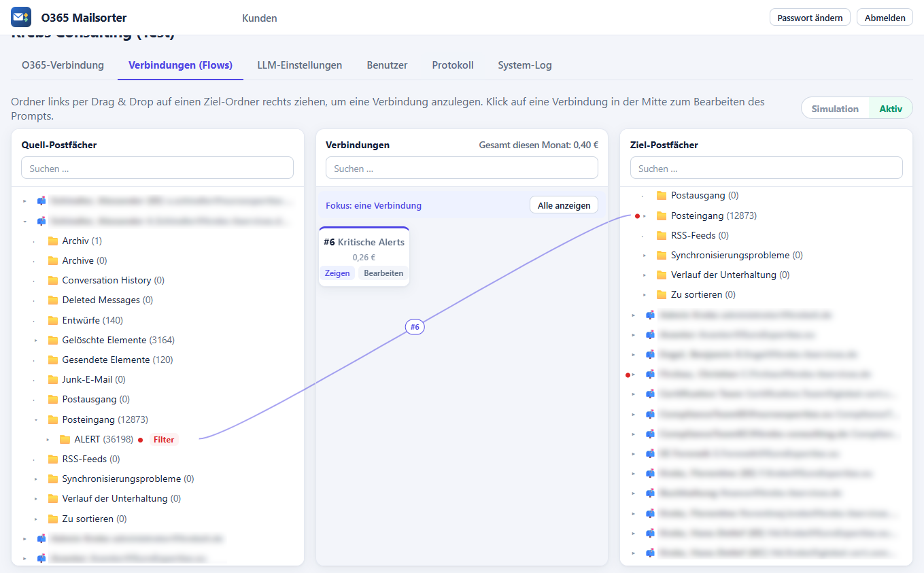The width and height of the screenshot is (924, 573).
Task: Expand Posteingang in Ziel-Postfächer
Action: tap(645, 216)
